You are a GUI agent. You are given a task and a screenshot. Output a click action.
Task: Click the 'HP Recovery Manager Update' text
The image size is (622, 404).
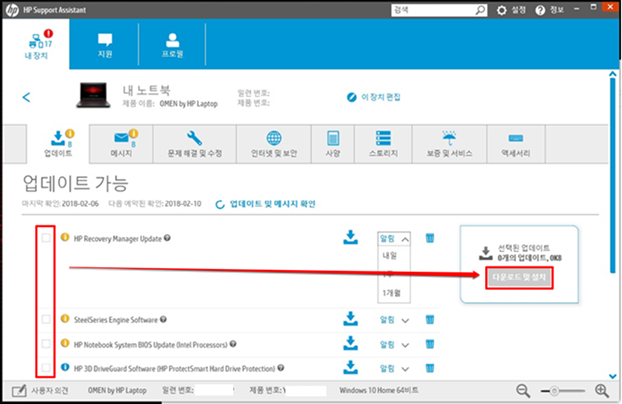tap(118, 239)
